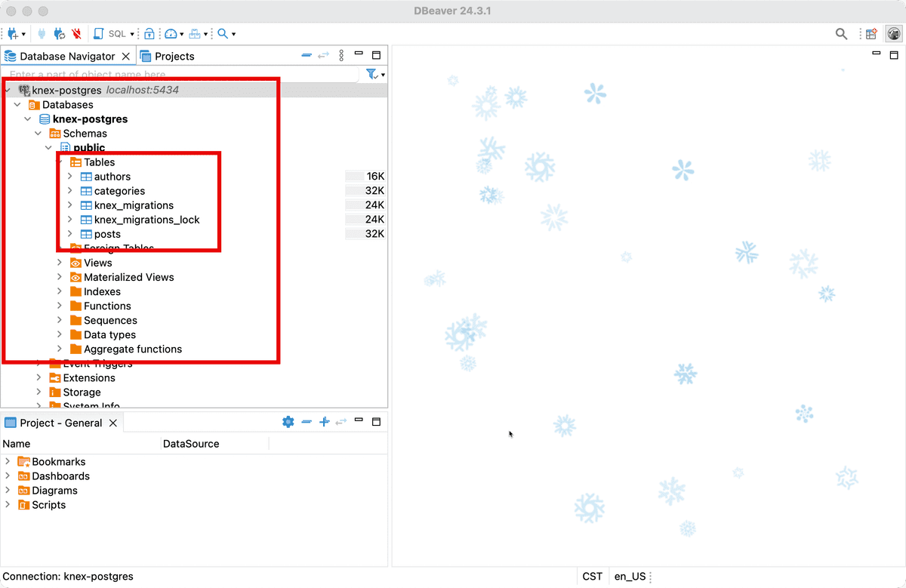The image size is (906, 588).
Task: Select the DBeaver perspective beaver icon
Action: click(x=893, y=34)
